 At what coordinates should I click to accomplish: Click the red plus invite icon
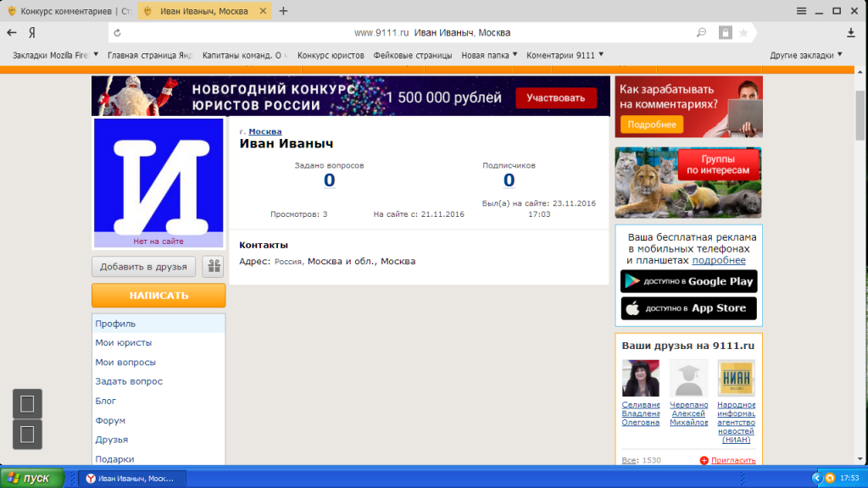point(704,460)
